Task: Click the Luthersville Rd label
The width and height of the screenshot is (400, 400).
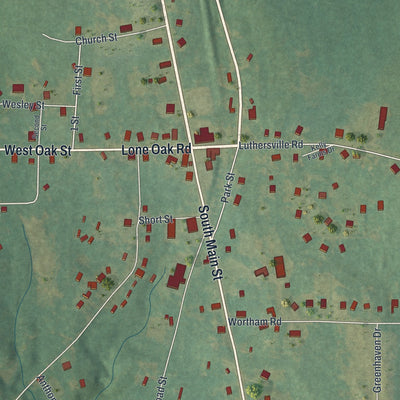Action: (x=271, y=145)
